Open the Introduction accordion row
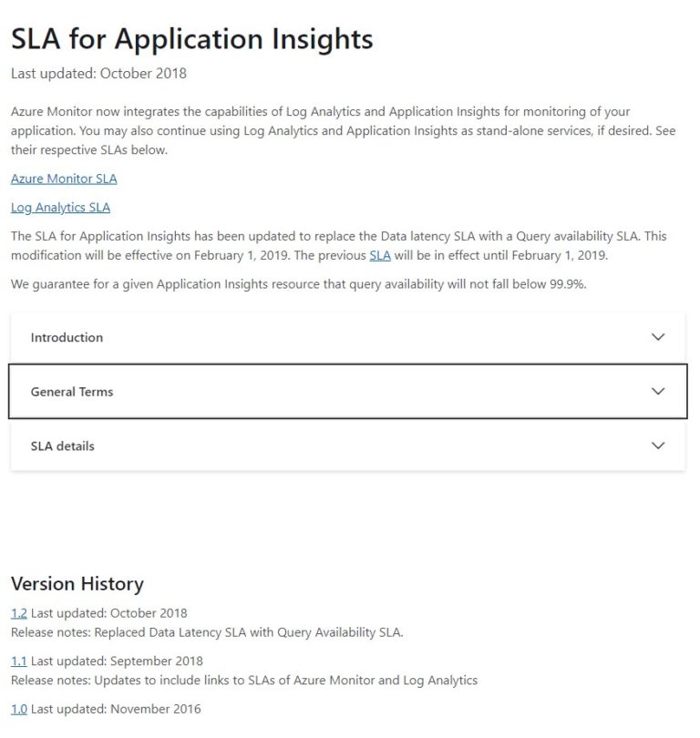Viewport: 700px width, 738px height. click(346, 337)
